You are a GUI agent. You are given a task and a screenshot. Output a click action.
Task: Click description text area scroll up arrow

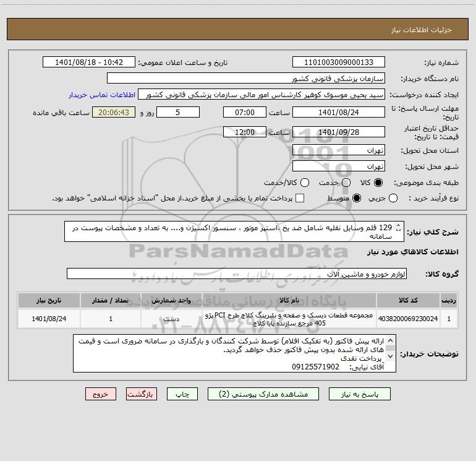399,226
